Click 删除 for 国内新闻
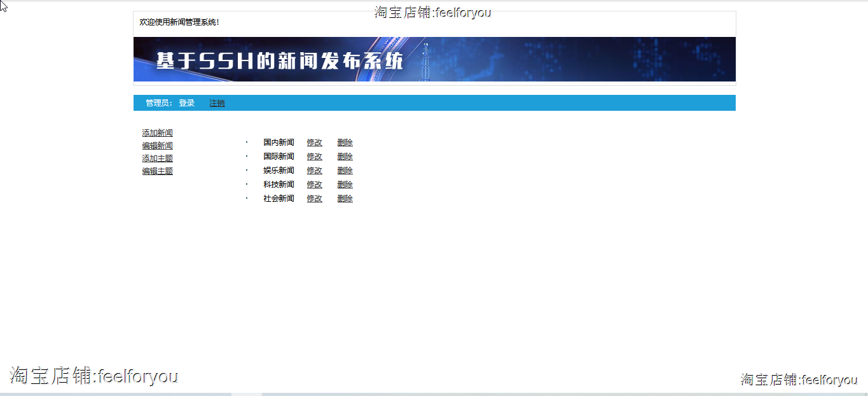Screen dimensions: 868x396 345,143
